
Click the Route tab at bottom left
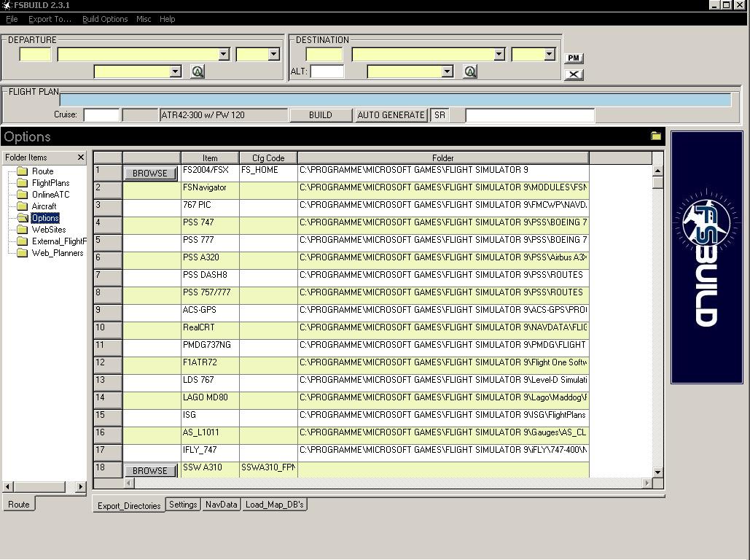point(19,504)
